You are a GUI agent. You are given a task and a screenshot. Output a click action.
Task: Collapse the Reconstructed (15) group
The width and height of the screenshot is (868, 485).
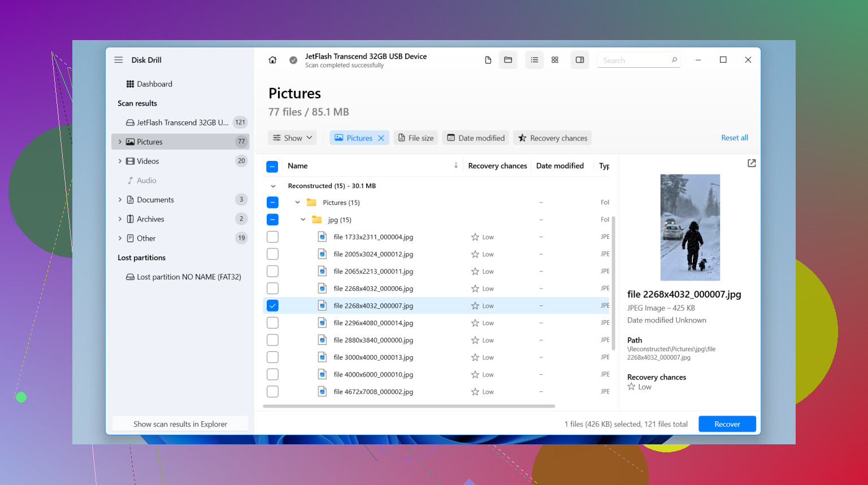pos(274,186)
